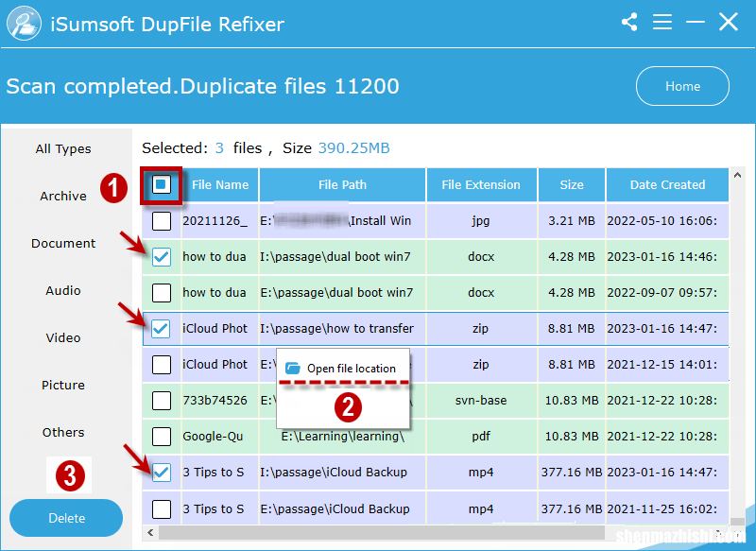Select All Types filter
Viewport: 756px width, 551px height.
point(63,149)
